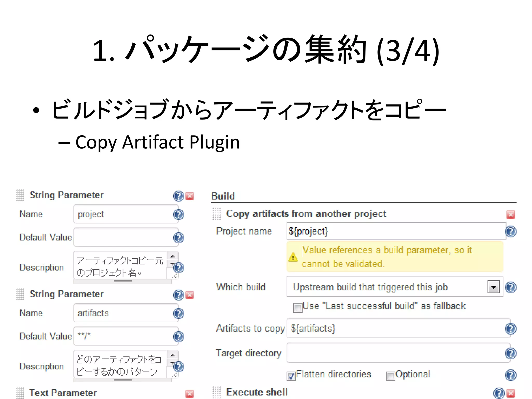Grab drag handle of Execute shell step

(x=217, y=392)
